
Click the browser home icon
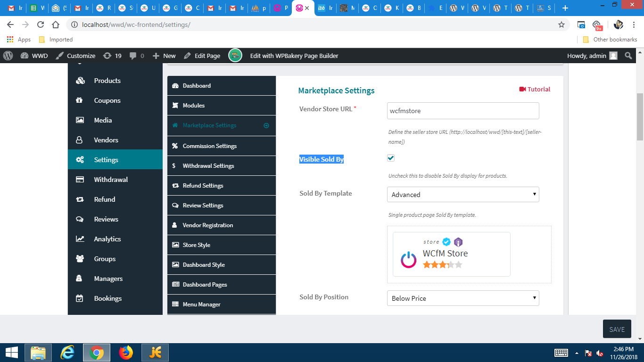[x=56, y=25]
